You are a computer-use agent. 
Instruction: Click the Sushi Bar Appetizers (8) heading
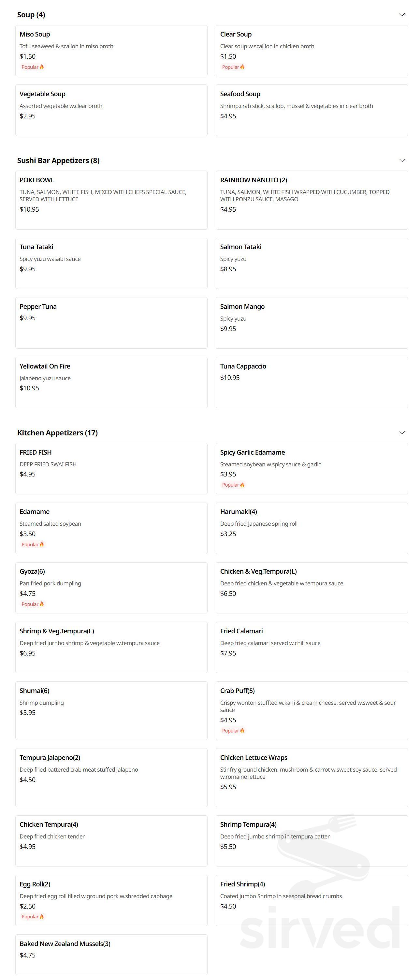pos(58,160)
